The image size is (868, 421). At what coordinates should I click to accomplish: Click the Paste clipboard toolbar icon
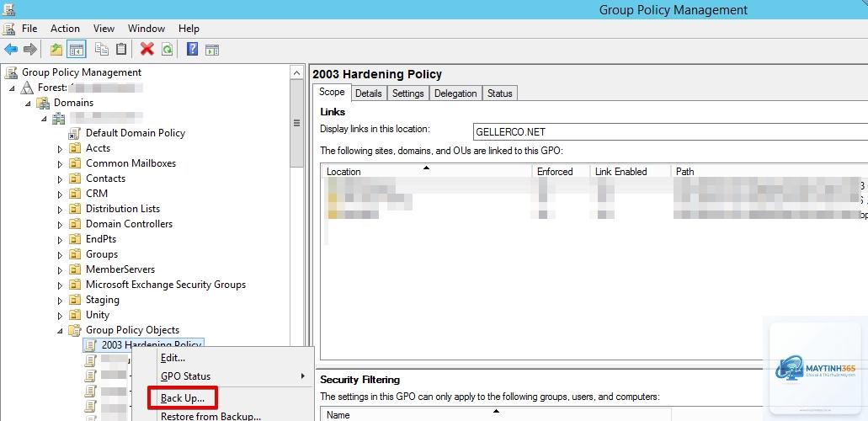121,50
